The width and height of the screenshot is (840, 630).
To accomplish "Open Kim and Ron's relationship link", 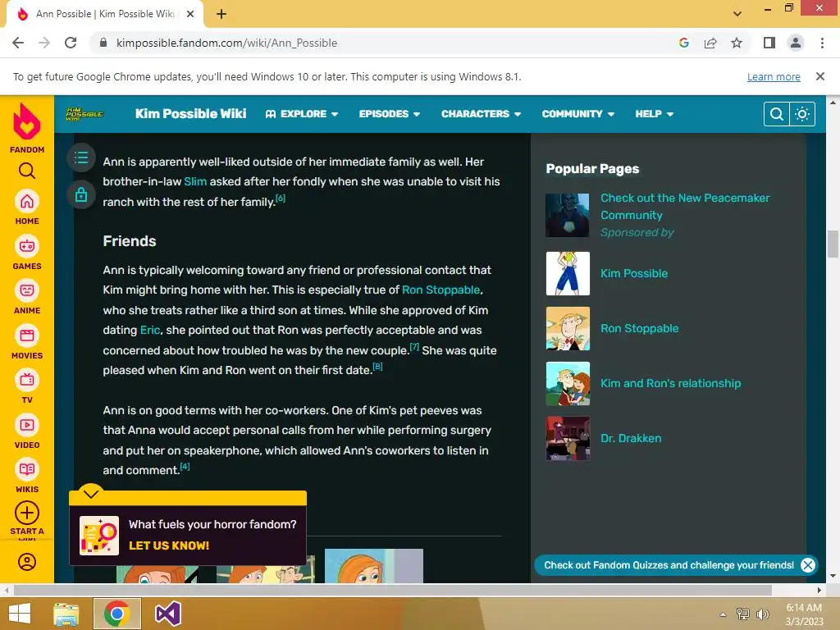I will [x=670, y=383].
